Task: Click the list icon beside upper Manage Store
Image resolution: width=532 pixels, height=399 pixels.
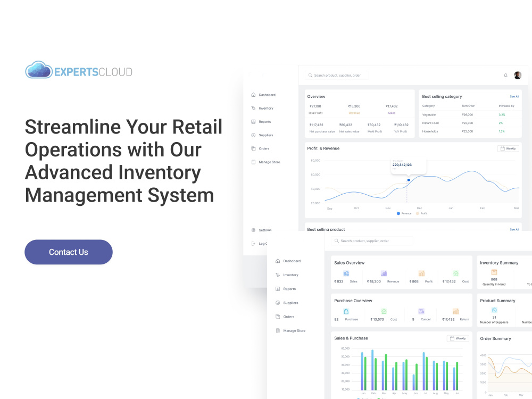Action: click(x=253, y=162)
